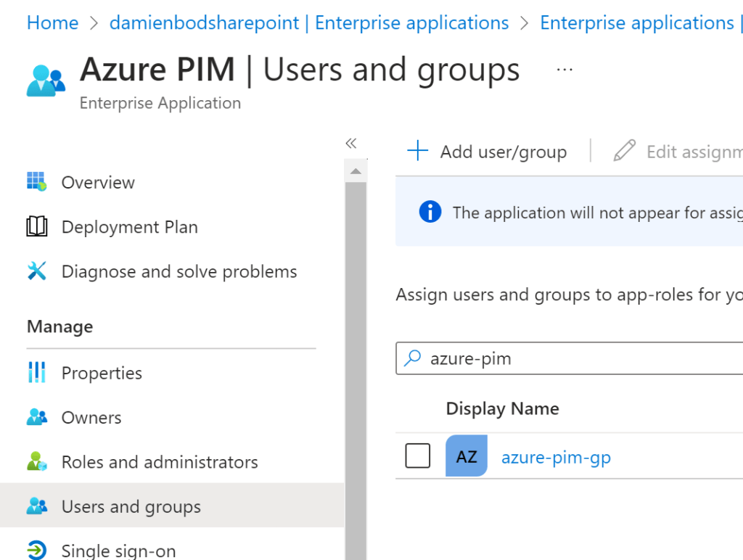Click the Deployment Plan book icon

pos(36,227)
